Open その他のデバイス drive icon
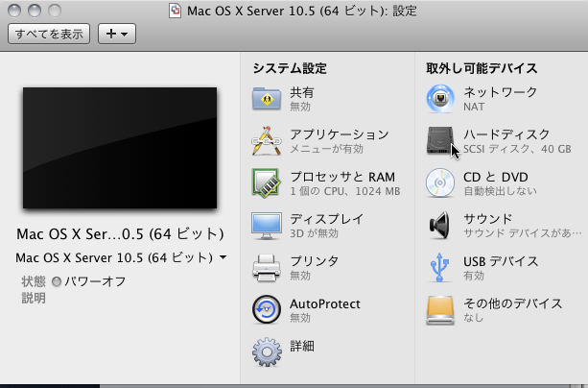 click(x=439, y=310)
